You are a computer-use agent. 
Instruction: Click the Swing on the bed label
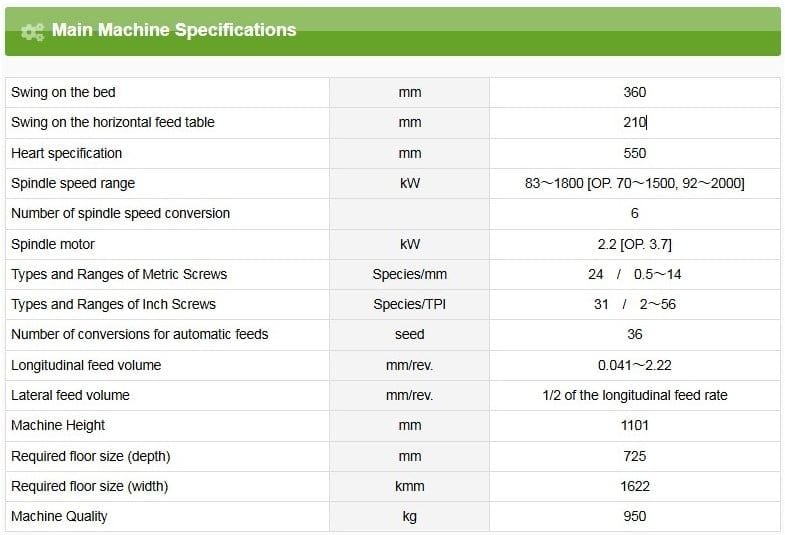(x=63, y=92)
